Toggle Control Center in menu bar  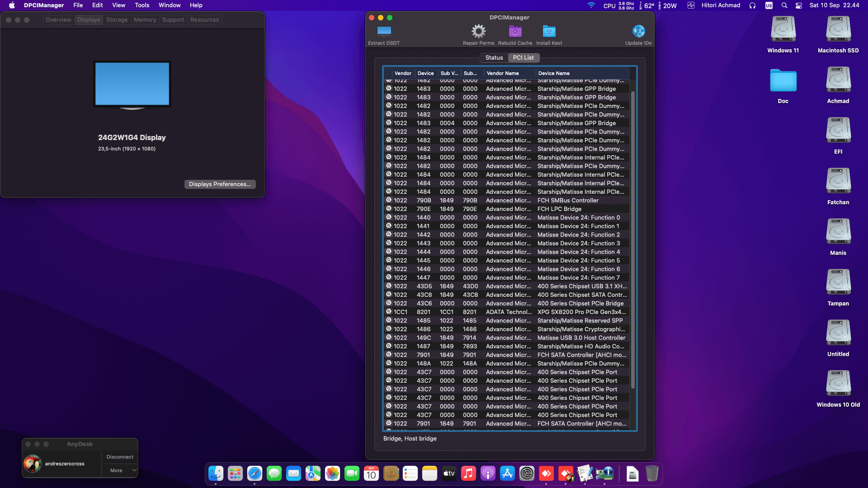pyautogui.click(x=799, y=5)
